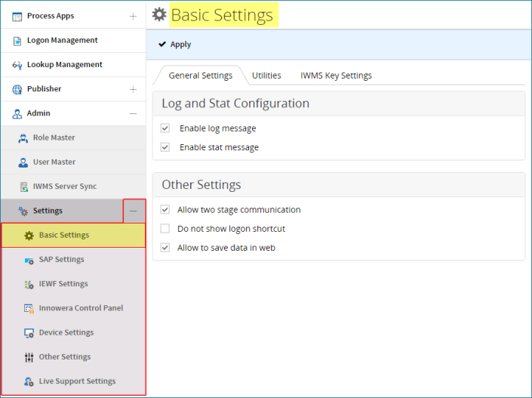Click the Process Apps label
Viewport: 532px width, 398px height.
click(51, 16)
